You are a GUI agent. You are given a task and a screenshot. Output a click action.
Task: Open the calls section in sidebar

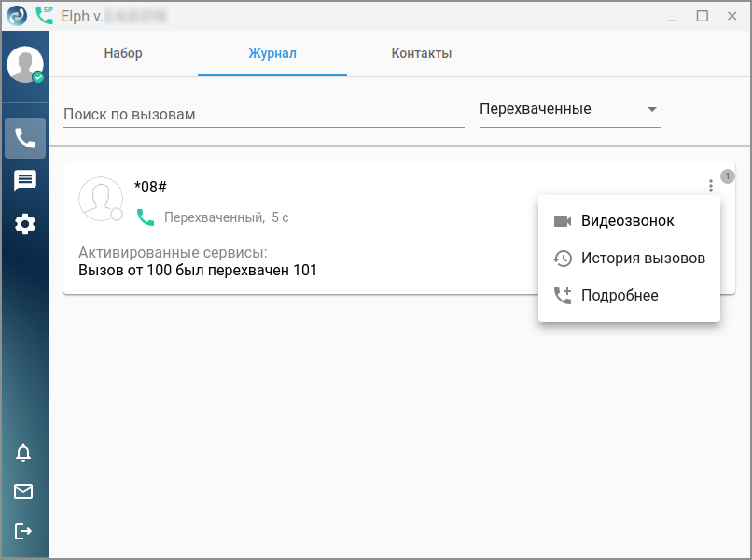(x=25, y=139)
